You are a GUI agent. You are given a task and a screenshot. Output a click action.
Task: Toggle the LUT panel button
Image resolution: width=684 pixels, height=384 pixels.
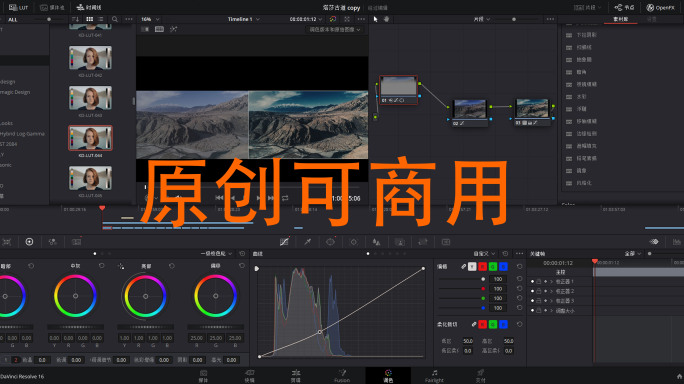click(x=18, y=7)
